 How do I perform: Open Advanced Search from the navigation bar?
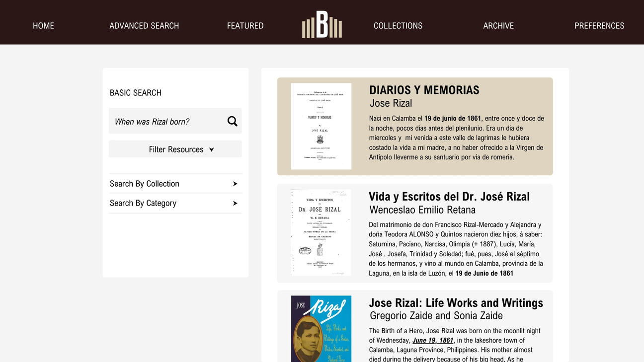(144, 26)
